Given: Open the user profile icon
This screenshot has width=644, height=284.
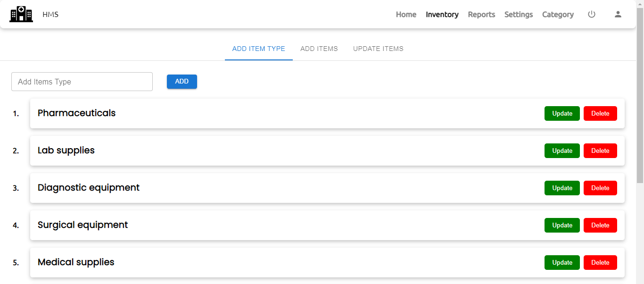Looking at the screenshot, I should pos(618,14).
